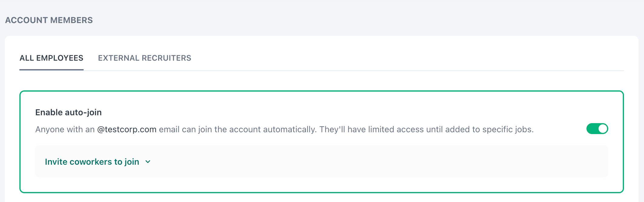This screenshot has width=644, height=202.
Task: Click the word 'EMPLOYEES' in the first tab
Action: pyautogui.click(x=60, y=58)
